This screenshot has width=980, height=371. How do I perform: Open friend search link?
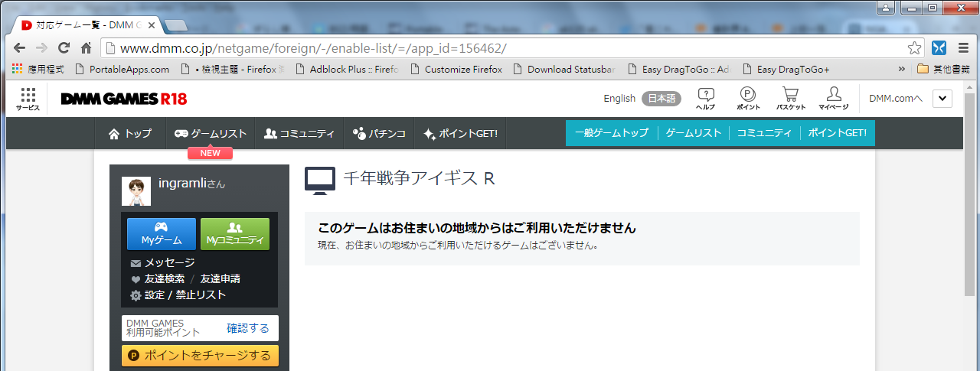click(158, 278)
